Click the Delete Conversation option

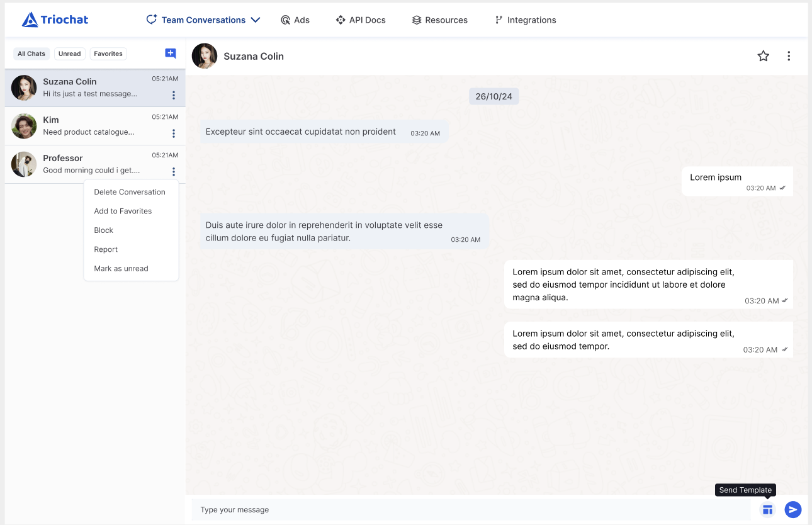[130, 191]
